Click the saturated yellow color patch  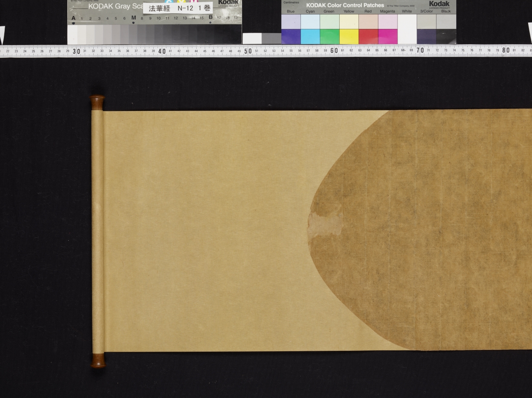click(x=349, y=37)
